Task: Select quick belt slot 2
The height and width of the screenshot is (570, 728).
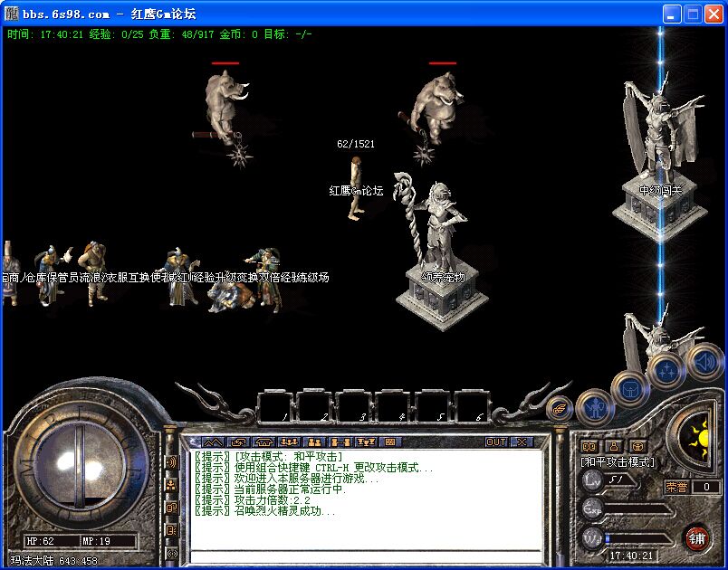Action: point(314,407)
